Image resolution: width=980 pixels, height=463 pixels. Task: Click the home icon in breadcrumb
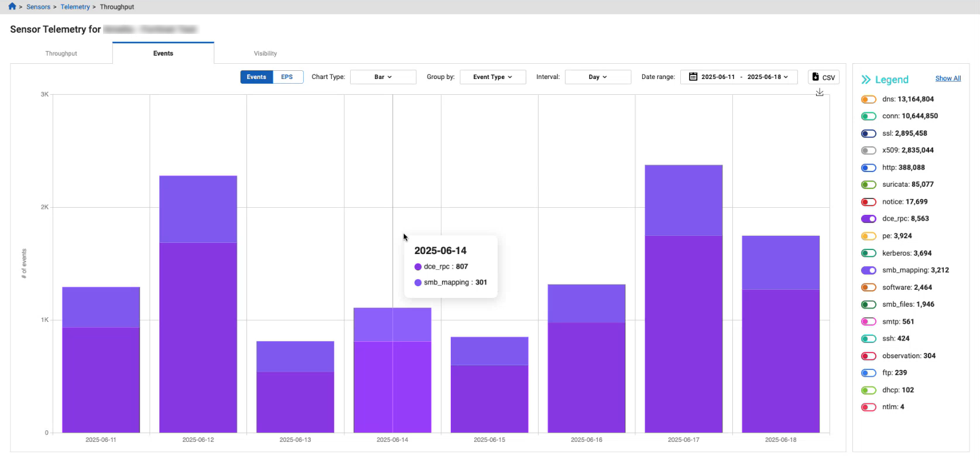pyautogui.click(x=12, y=6)
